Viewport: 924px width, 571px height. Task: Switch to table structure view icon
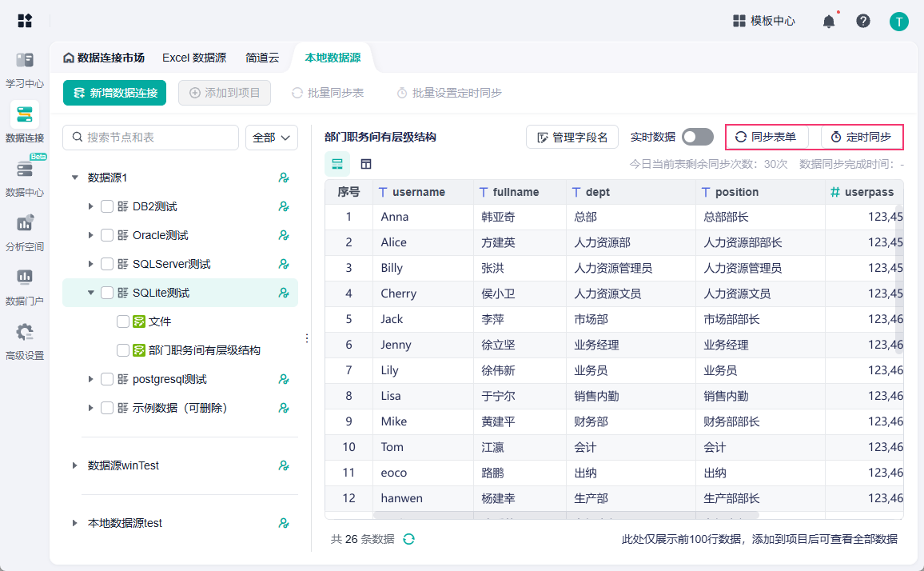[366, 164]
